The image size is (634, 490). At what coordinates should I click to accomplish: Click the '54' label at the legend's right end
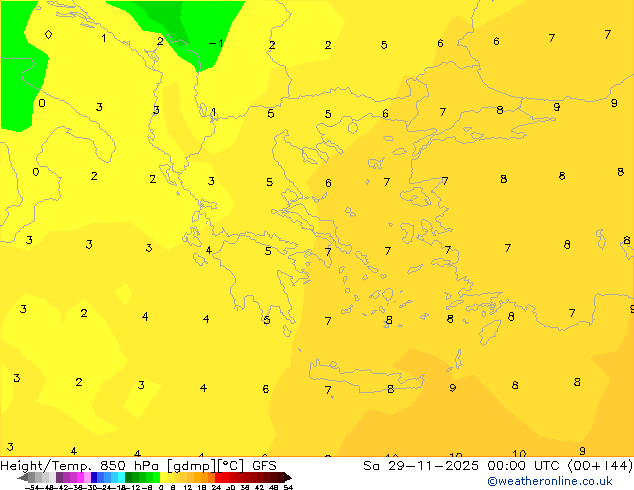288,487
